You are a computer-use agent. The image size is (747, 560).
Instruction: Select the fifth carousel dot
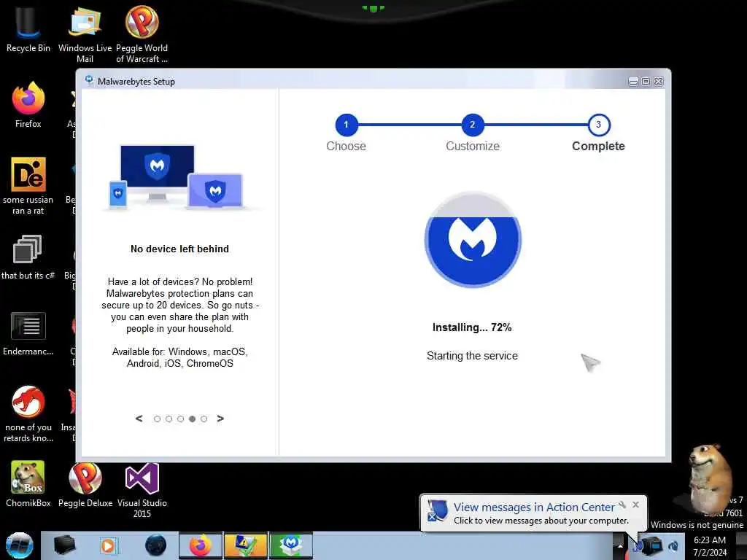204,419
